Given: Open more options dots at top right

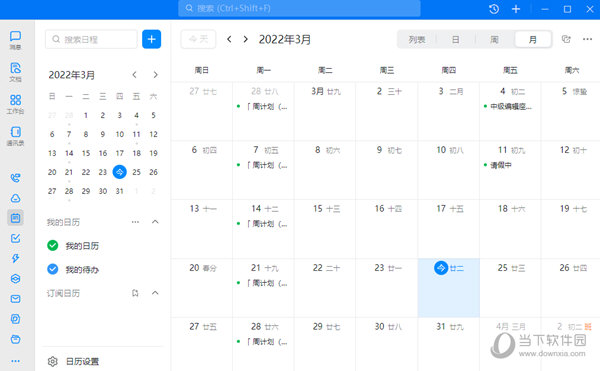Looking at the screenshot, I should pos(587,39).
